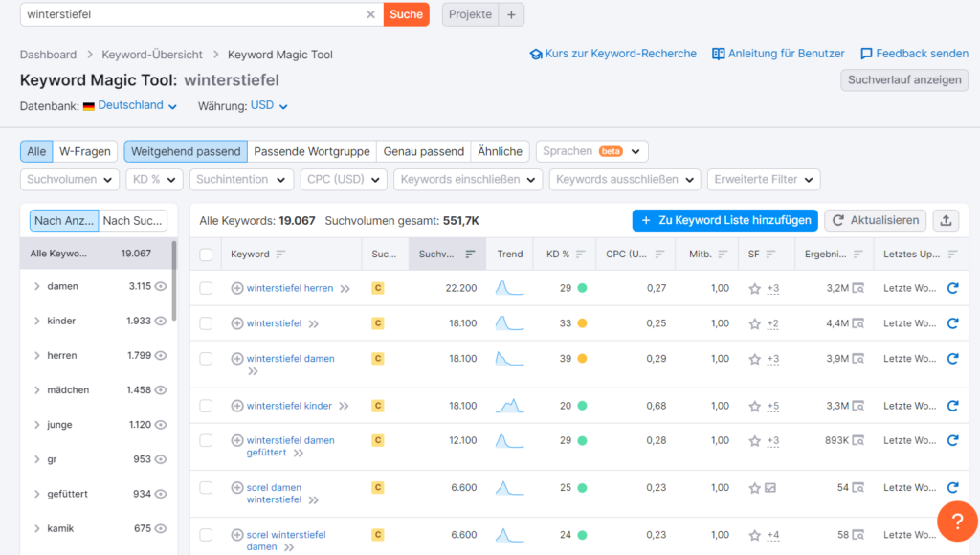This screenshot has width=980, height=555.
Task: Switch to the Genau passend tab
Action: tap(423, 150)
